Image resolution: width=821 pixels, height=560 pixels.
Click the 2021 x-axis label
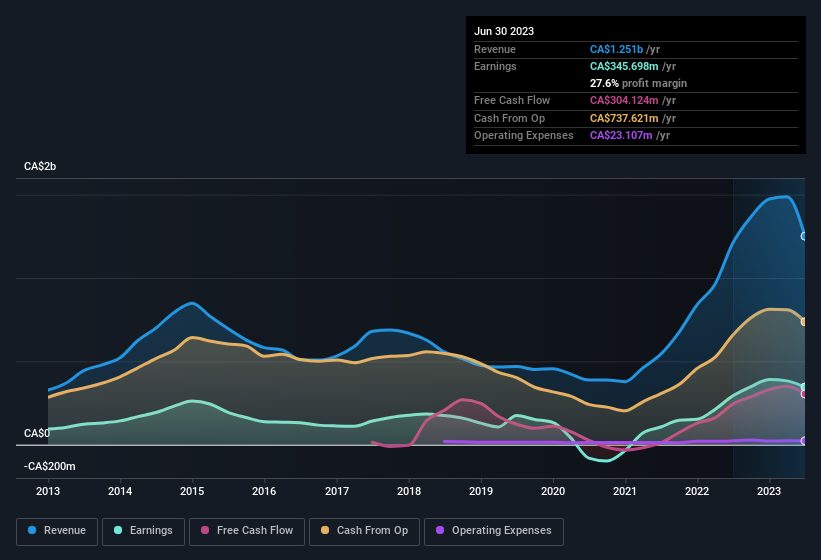[x=625, y=491]
